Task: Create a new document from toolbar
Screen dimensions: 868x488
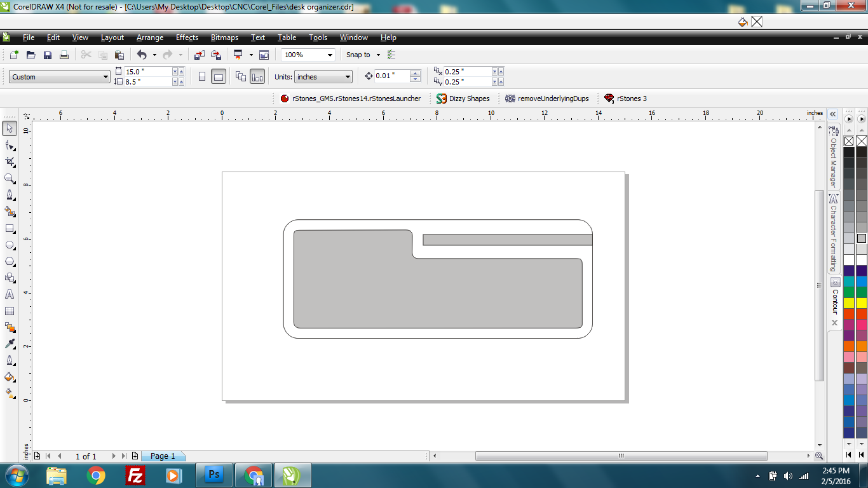Action: (14, 55)
